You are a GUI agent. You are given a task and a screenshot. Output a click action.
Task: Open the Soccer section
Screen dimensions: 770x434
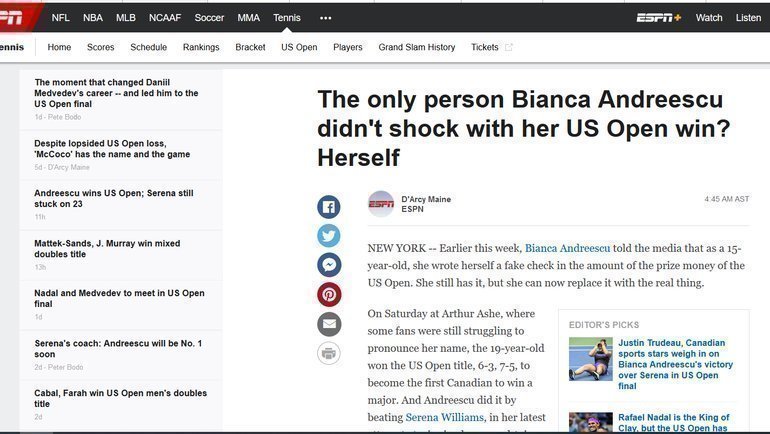coord(209,18)
